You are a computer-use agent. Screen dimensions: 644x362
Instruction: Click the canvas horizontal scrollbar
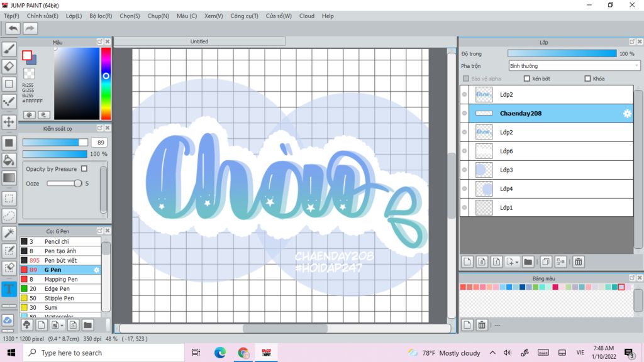pyautogui.click(x=285, y=329)
